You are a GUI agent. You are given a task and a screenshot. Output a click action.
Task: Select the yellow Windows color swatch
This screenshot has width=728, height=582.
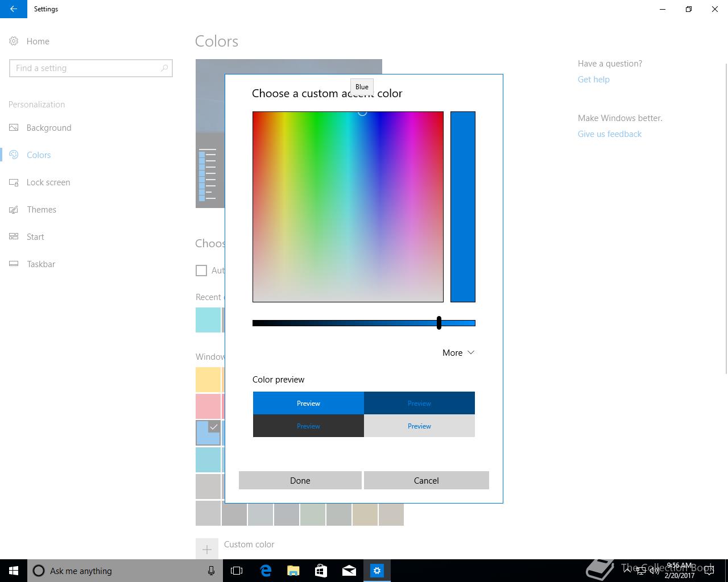point(208,380)
